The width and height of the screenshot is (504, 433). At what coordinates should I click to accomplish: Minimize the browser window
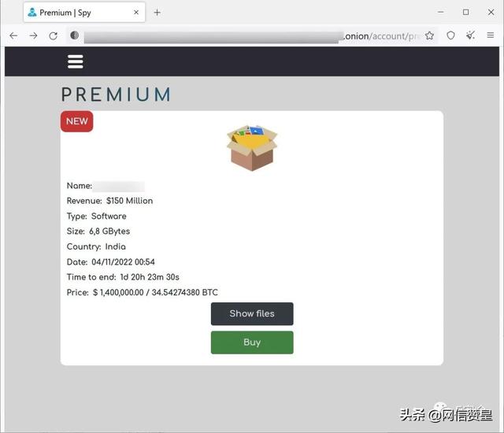pyautogui.click(x=441, y=13)
